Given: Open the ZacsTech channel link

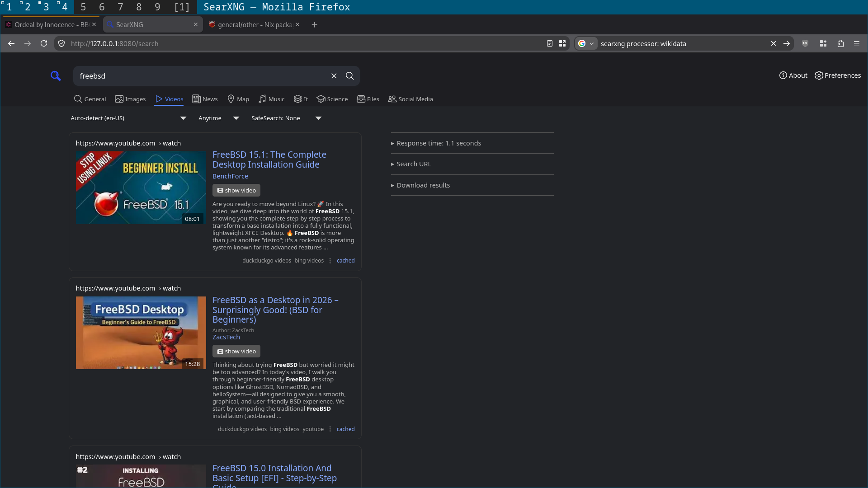Looking at the screenshot, I should 226,337.
